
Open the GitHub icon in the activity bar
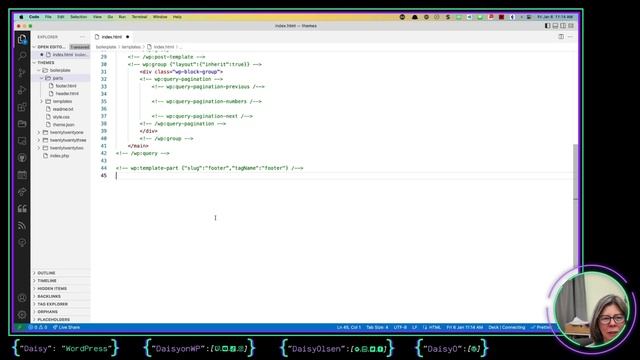(22, 158)
